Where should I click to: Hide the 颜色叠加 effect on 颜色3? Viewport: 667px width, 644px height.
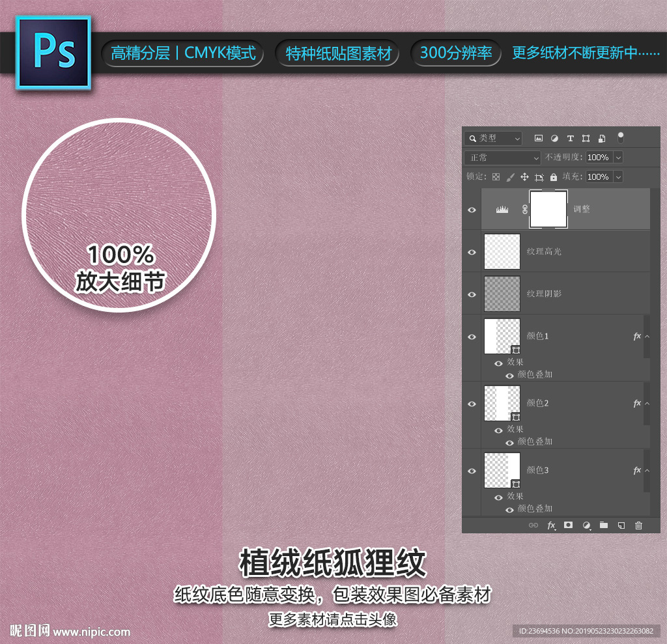coord(509,509)
